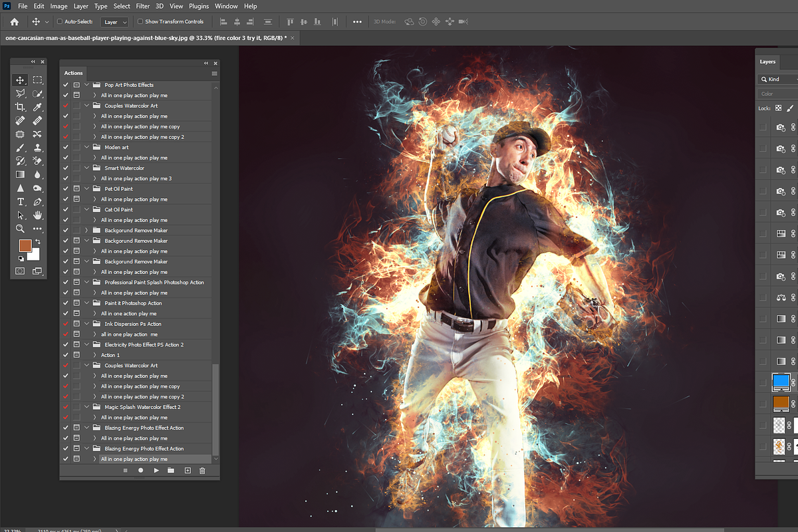The width and height of the screenshot is (798, 532).
Task: Open three-dots align options in options bar
Action: (x=357, y=22)
